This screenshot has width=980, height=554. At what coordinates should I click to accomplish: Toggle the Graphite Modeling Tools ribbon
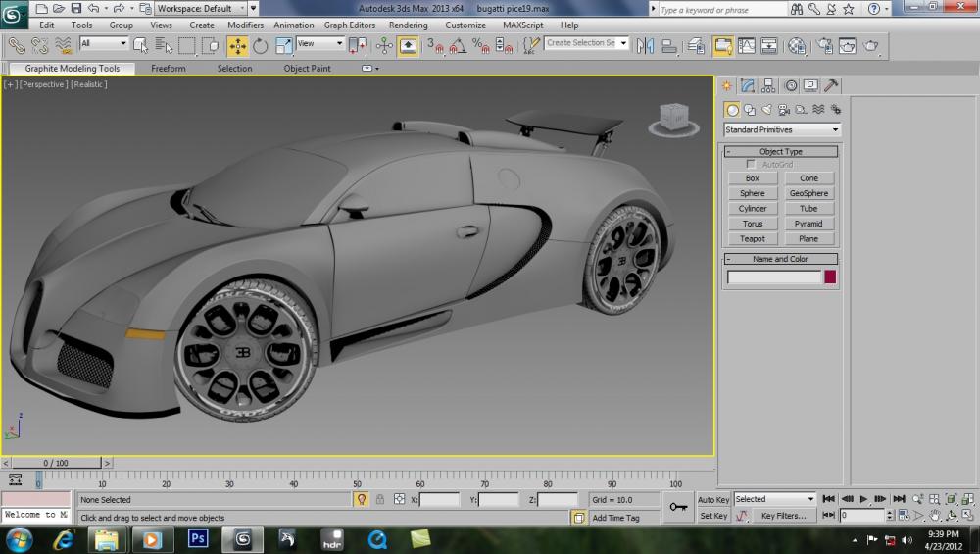coord(722,46)
